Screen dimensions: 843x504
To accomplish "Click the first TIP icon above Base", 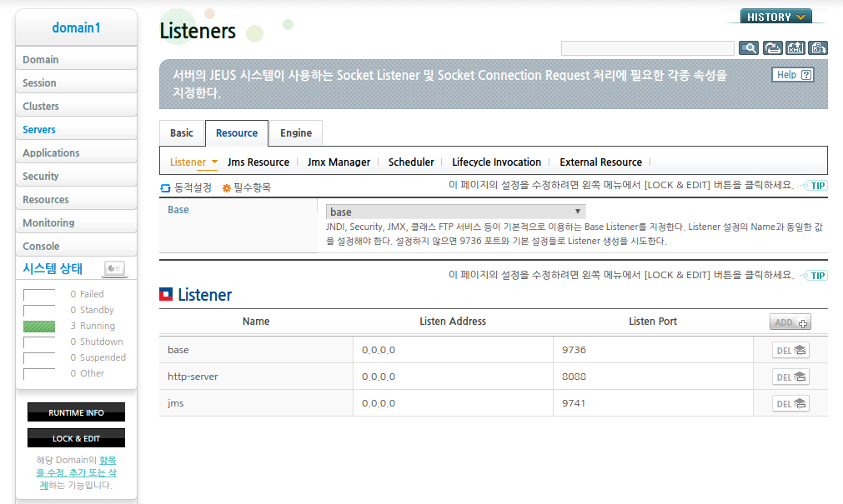I will [x=814, y=186].
